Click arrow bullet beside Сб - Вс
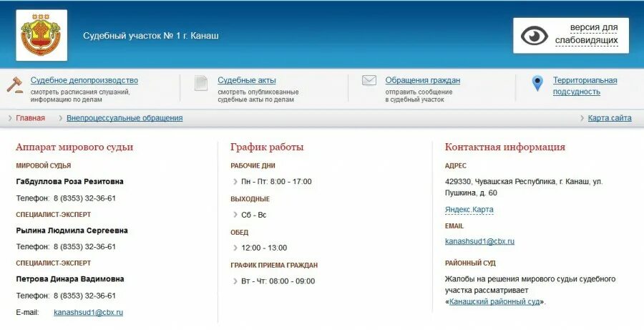Screen dimensions: 644x330 point(235,215)
